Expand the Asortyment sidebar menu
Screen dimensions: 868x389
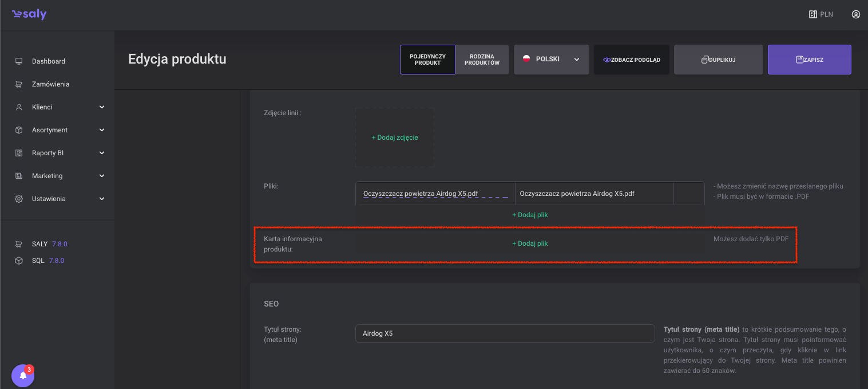102,130
